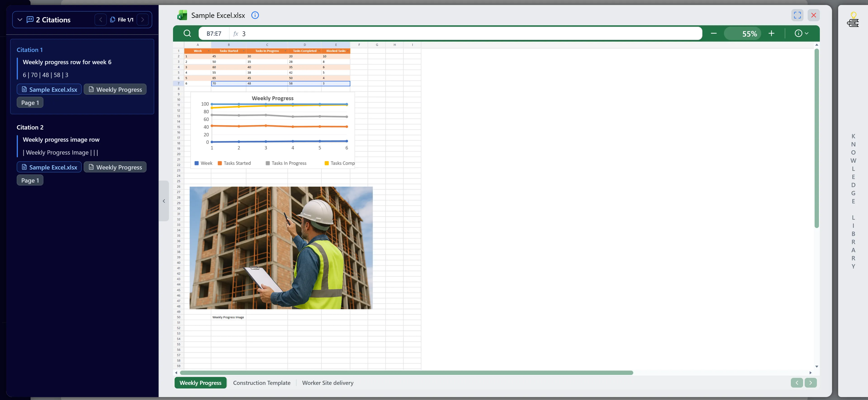868x400 pixels.
Task: Click the citations chat bubble icon
Action: click(x=30, y=19)
